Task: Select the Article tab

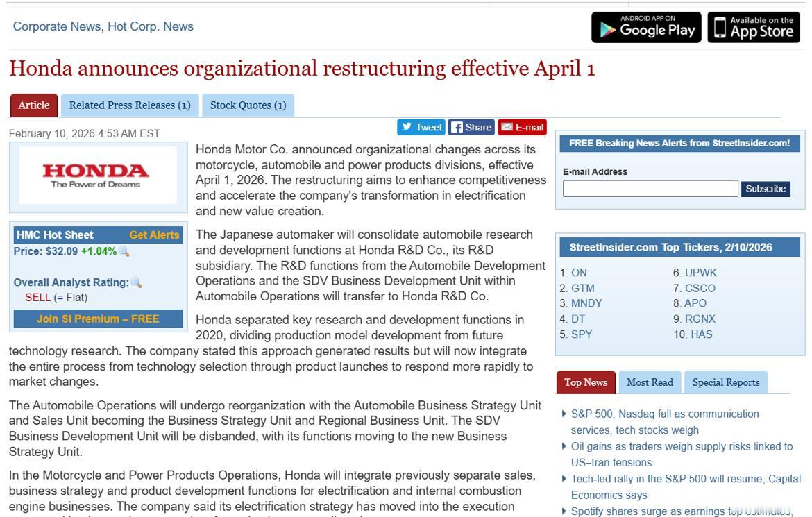Action: (x=34, y=105)
